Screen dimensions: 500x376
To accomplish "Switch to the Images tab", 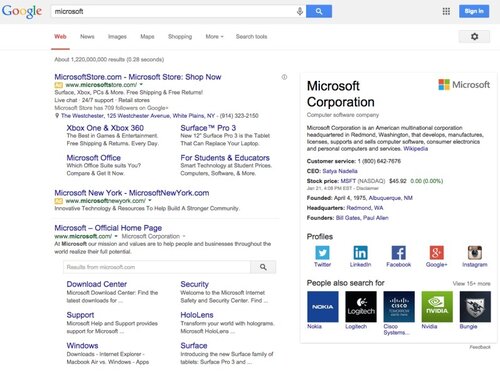I will pos(117,37).
